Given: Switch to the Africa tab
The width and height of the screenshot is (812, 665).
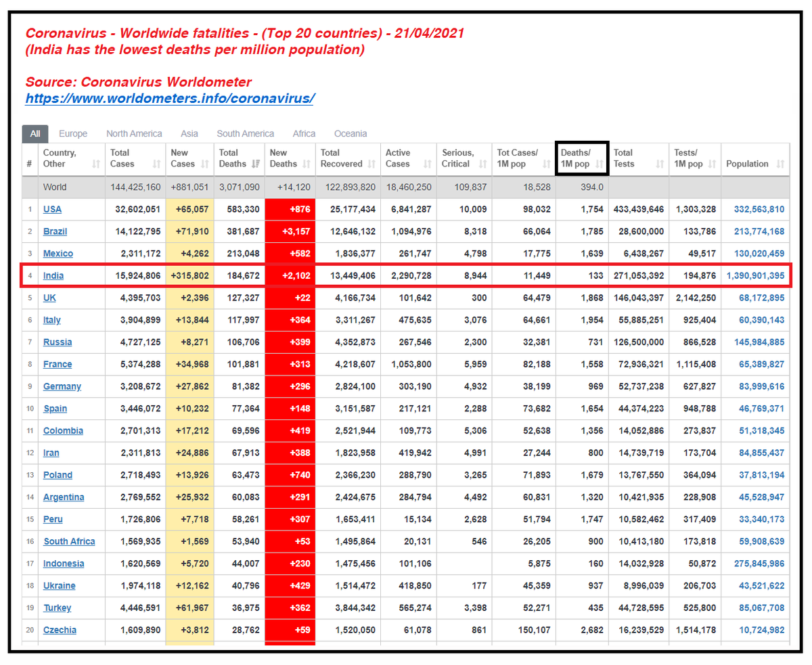Looking at the screenshot, I should click(x=304, y=134).
